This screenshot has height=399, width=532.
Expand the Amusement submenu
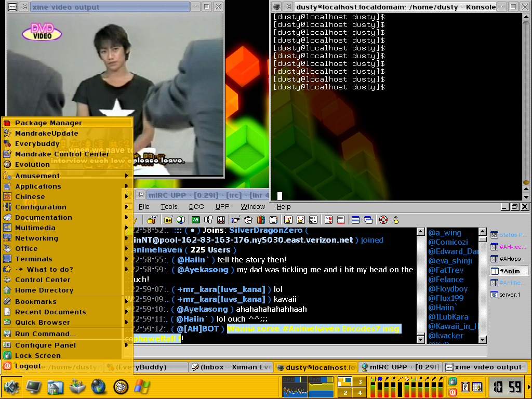click(x=67, y=176)
